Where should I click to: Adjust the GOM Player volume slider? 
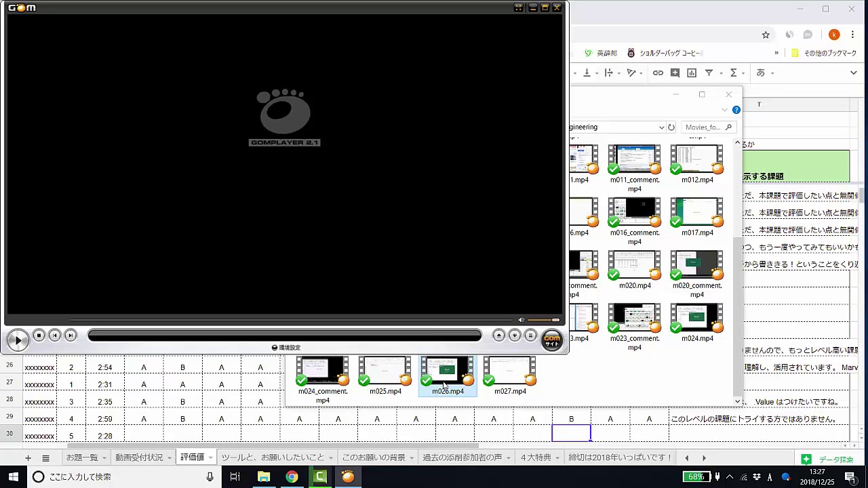544,320
